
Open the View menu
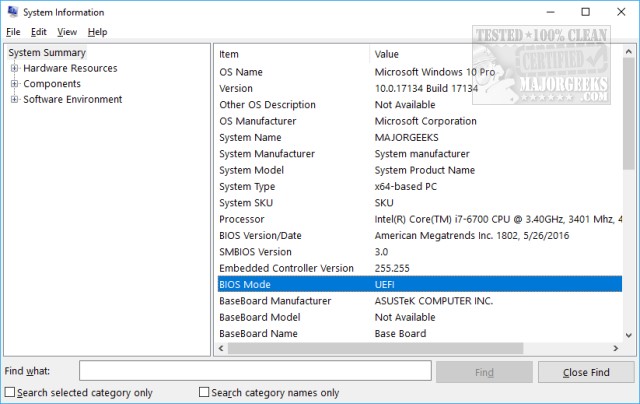point(68,32)
